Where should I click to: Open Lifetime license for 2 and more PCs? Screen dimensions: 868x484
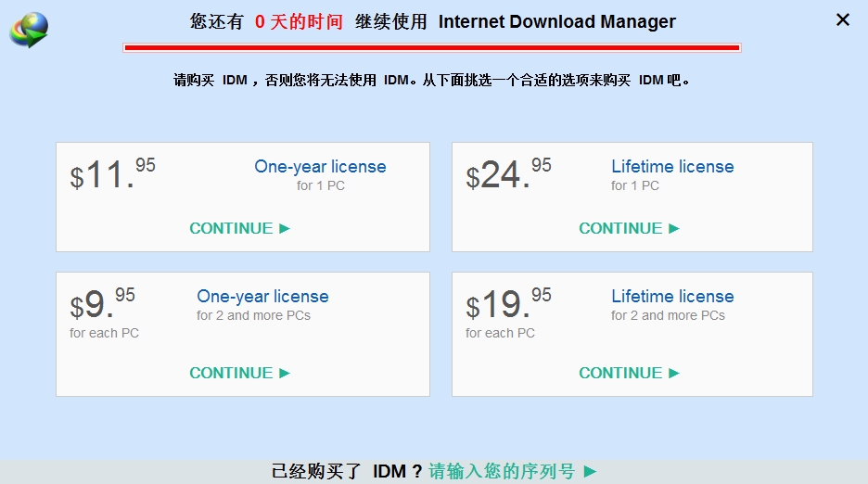tap(672, 297)
